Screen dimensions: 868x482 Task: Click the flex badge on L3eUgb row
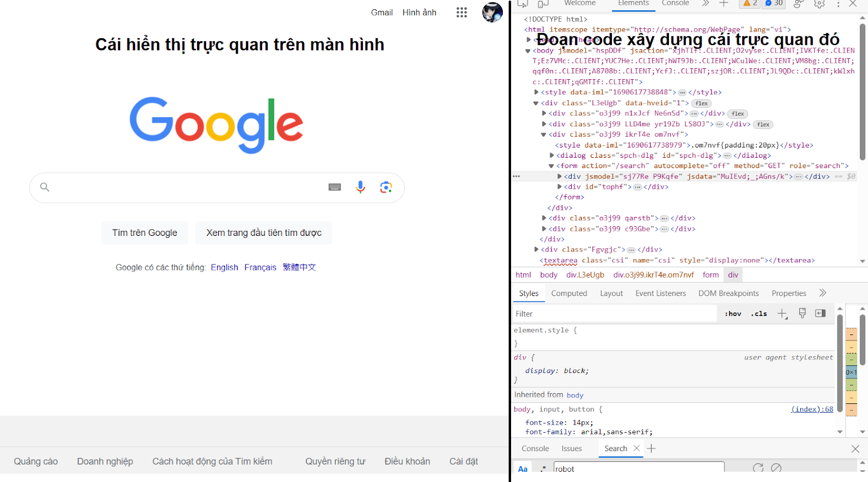pos(701,103)
